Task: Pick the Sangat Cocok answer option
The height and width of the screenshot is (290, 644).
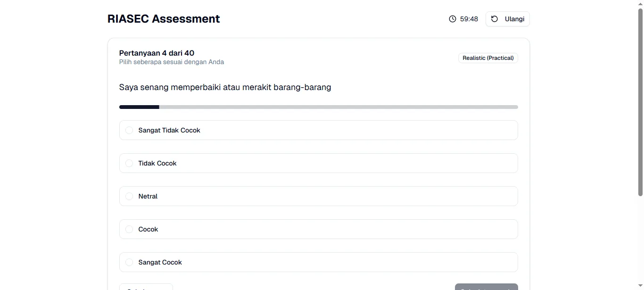Action: click(x=129, y=262)
